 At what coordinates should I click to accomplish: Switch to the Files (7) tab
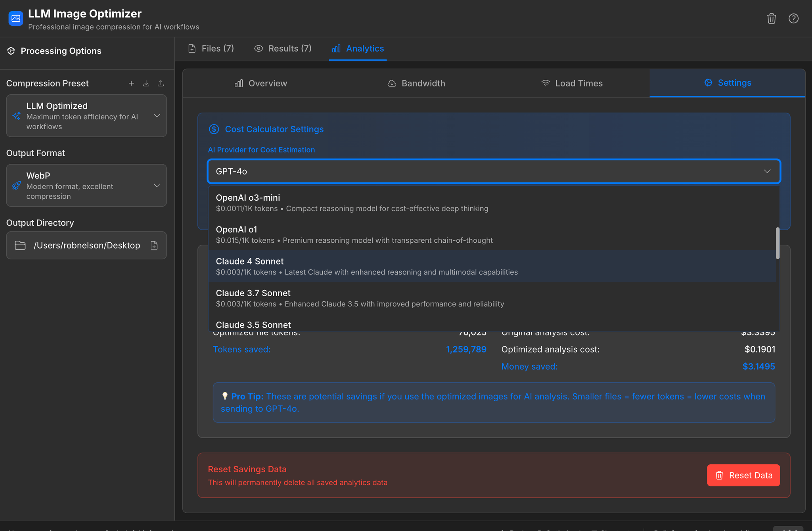click(211, 48)
